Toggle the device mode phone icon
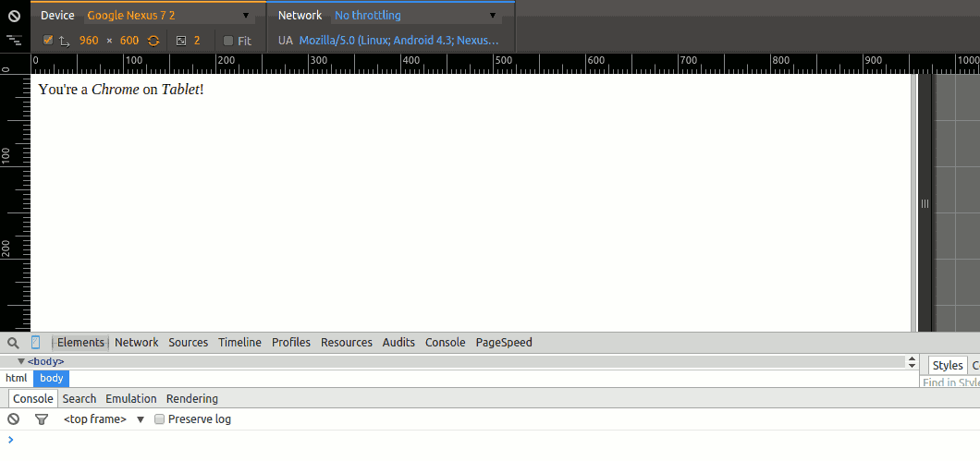This screenshot has width=980, height=461. pyautogui.click(x=36, y=343)
